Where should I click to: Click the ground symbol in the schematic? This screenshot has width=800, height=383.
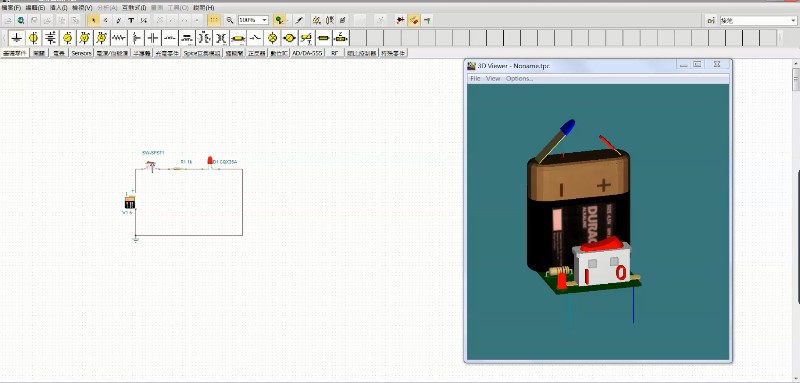(136, 239)
